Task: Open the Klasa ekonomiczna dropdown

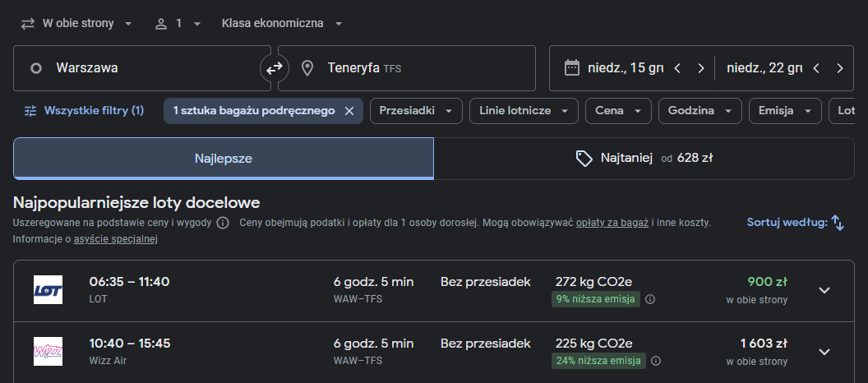Action: click(x=282, y=24)
